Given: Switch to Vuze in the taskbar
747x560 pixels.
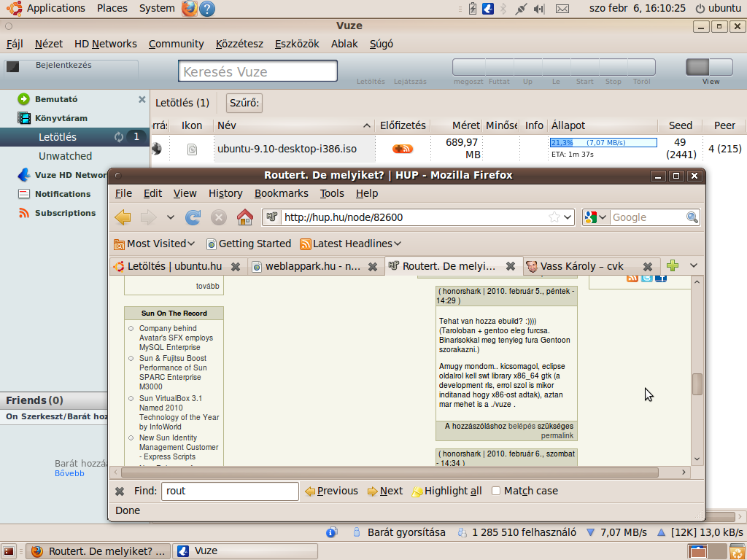Looking at the screenshot, I should [245, 551].
